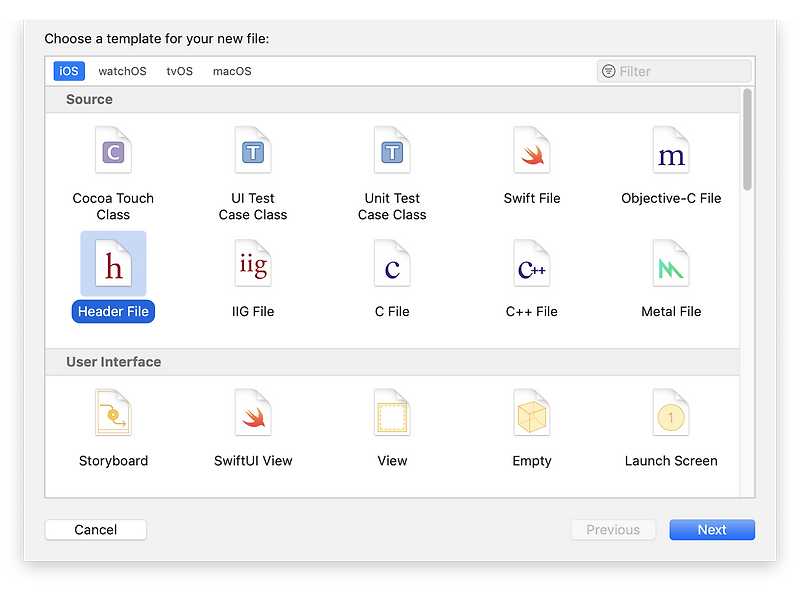Click the Empty label
Image resolution: width=800 pixels, height=589 pixels.
pos(532,460)
